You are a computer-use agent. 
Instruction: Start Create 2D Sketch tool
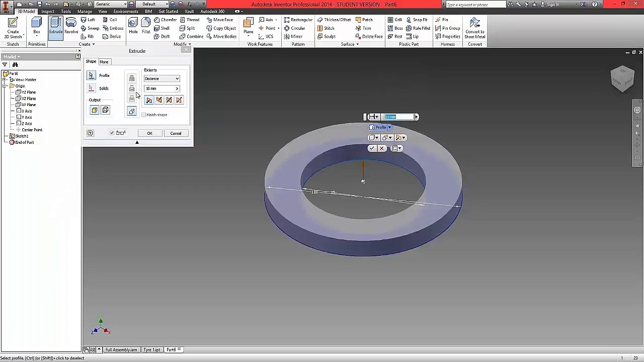point(13,28)
